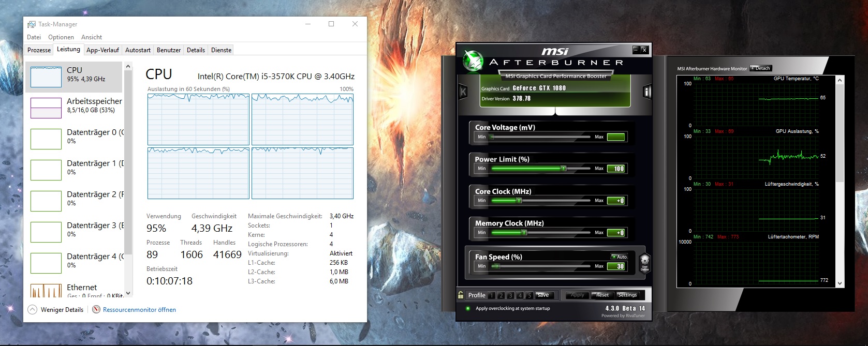Click the Task-Manager sidebar scroll down arrow
This screenshot has width=868, height=346.
tap(128, 293)
